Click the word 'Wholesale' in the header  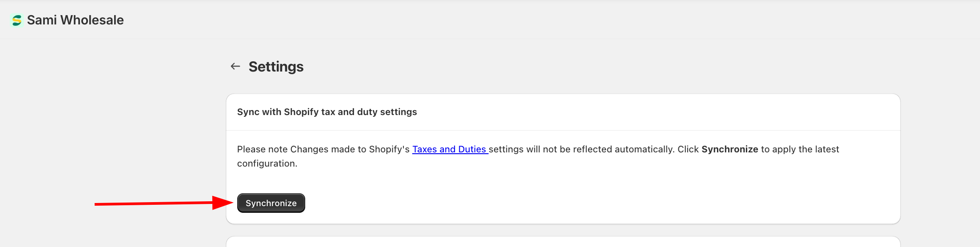click(x=92, y=20)
